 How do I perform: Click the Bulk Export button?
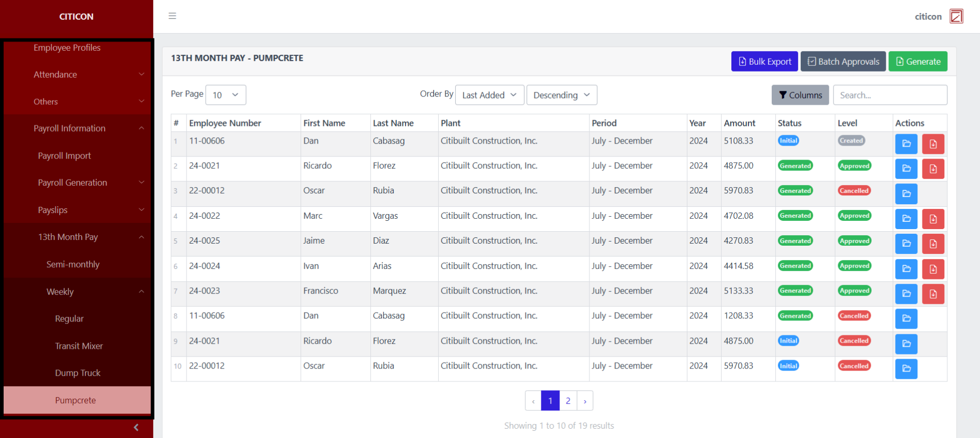[x=765, y=61]
